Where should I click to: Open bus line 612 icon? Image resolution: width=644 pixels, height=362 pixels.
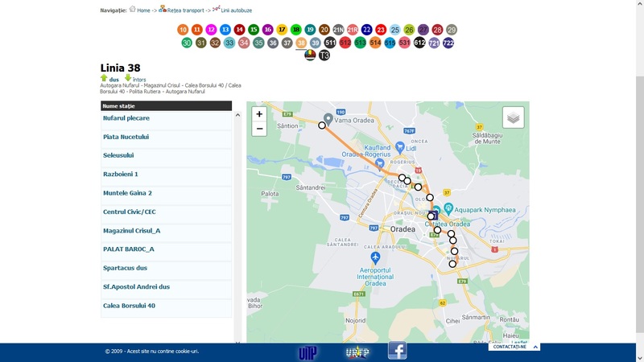[419, 43]
